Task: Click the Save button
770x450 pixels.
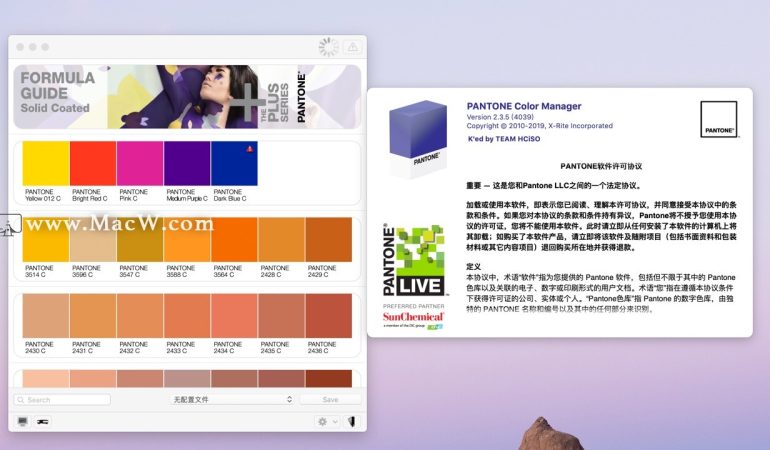Action: 331,399
